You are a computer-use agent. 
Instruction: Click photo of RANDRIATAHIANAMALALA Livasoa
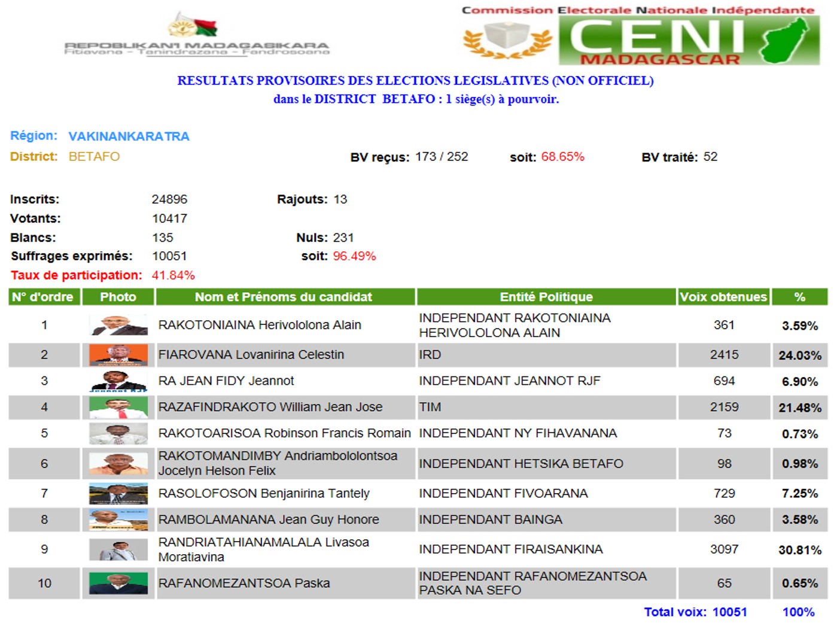(x=118, y=549)
